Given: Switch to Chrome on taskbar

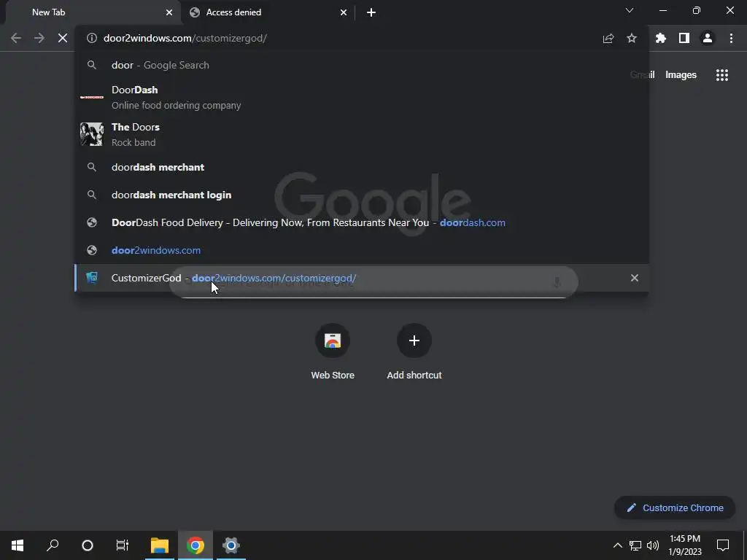Looking at the screenshot, I should pyautogui.click(x=196, y=545).
